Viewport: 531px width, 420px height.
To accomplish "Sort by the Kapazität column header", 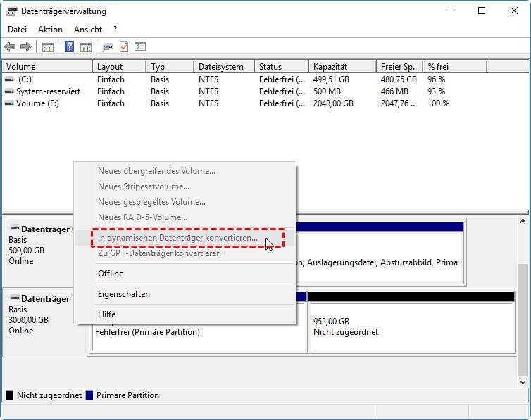I will pyautogui.click(x=342, y=67).
